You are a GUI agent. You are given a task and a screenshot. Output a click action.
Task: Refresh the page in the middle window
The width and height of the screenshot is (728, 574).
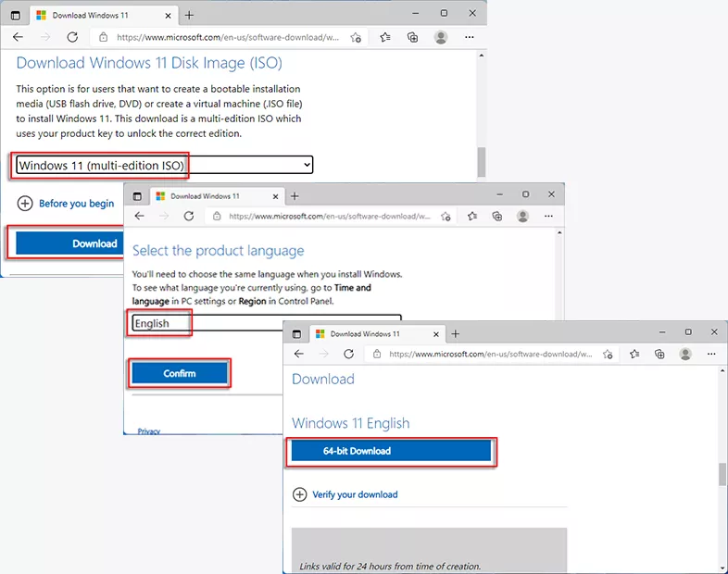click(x=189, y=217)
